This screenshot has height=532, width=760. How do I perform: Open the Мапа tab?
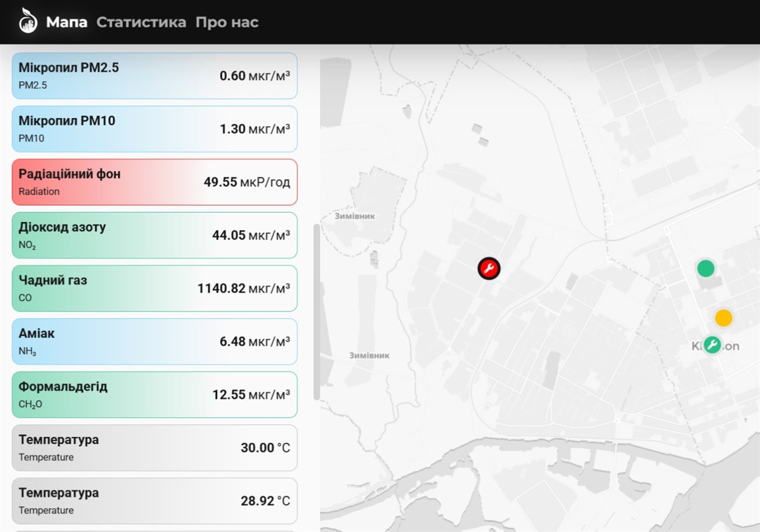point(67,22)
